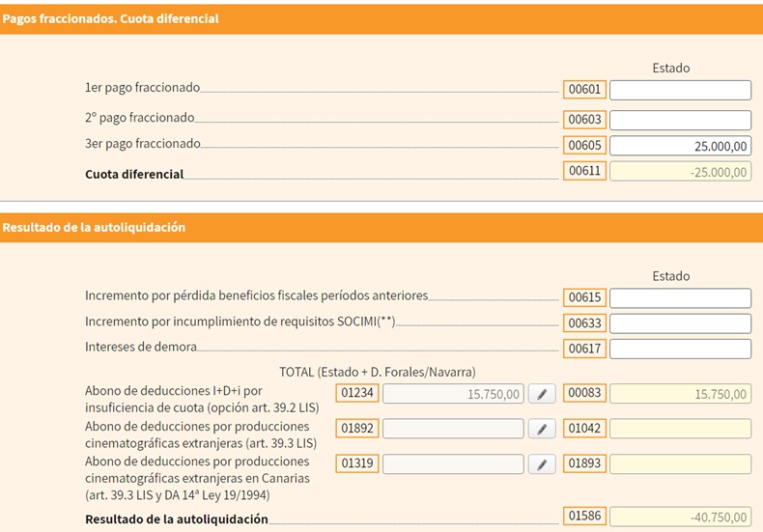The height and width of the screenshot is (532, 763).
Task: Click the 'Pagos fraccionados. Cuota diferencial' section header
Action: 381,19
